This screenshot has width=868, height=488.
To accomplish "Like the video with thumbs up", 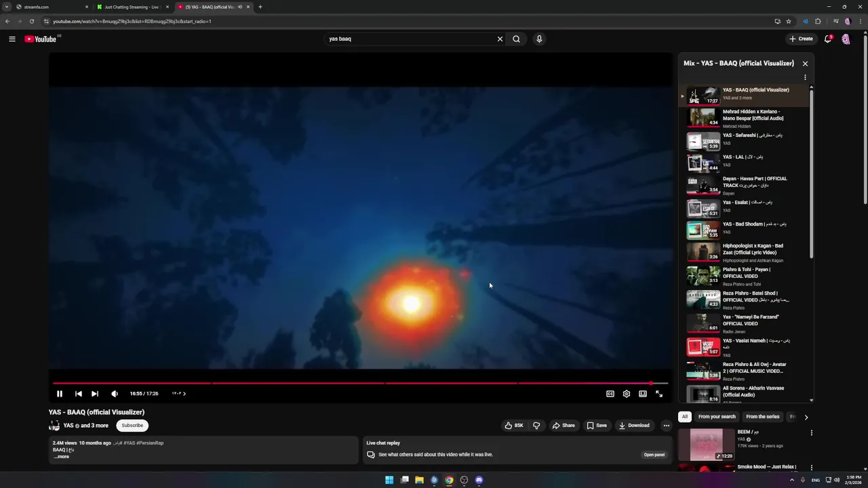I will [x=514, y=426].
